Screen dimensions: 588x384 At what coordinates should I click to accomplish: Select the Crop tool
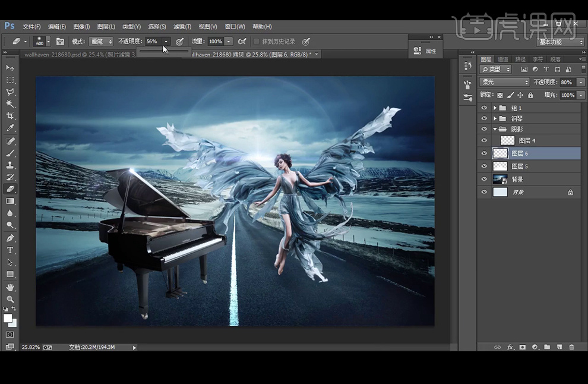(10, 116)
